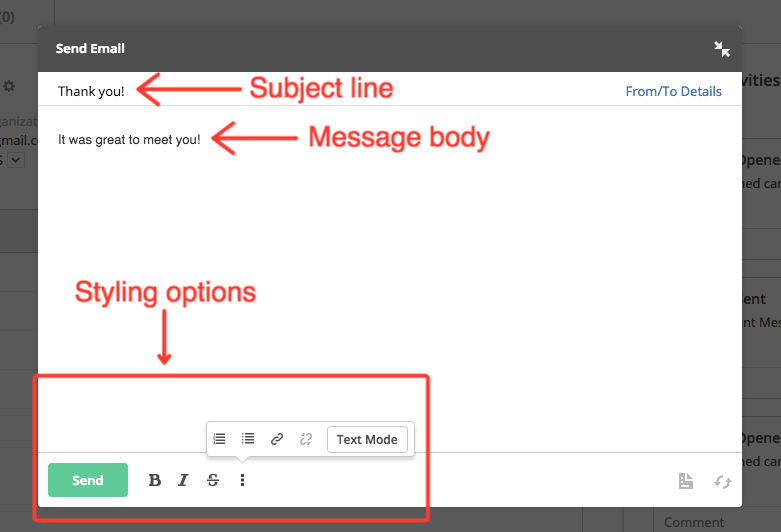
Task: Insert a hyperlink with the link icon
Action: coord(277,439)
